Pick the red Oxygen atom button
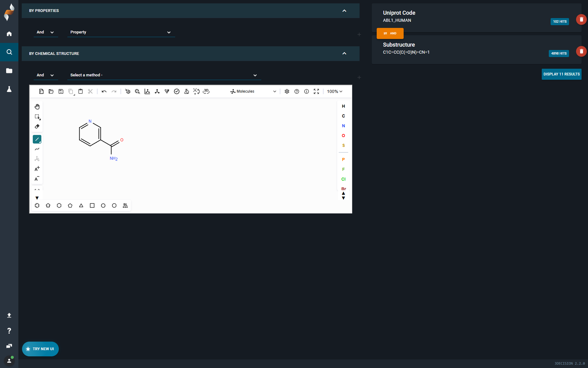Viewport: 588px width, 368px height. (x=343, y=136)
